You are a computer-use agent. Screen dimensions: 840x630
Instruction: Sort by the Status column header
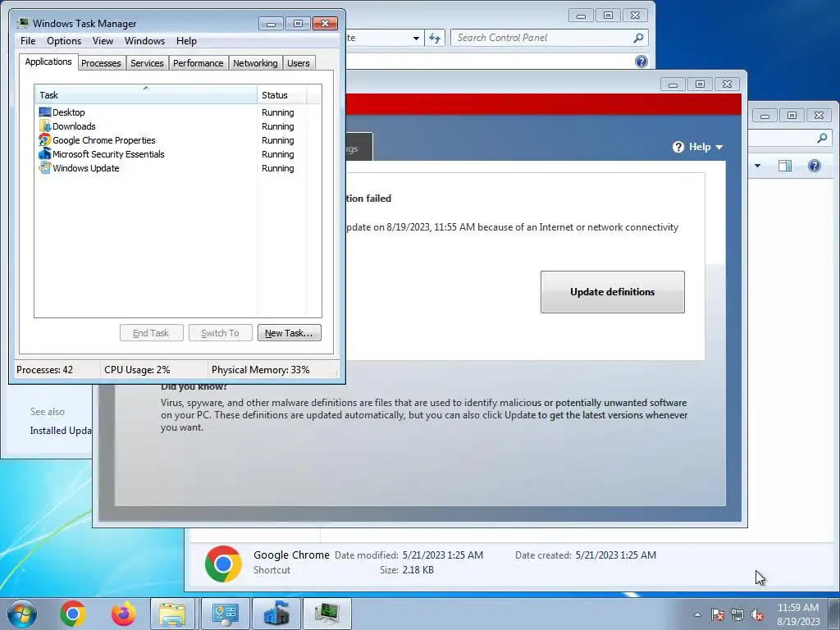click(x=282, y=95)
